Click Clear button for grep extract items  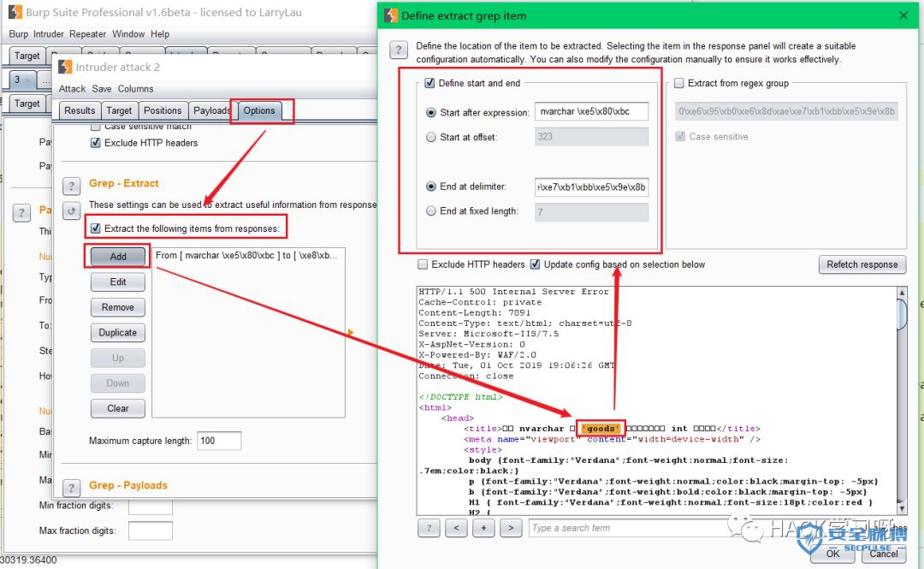click(x=118, y=408)
